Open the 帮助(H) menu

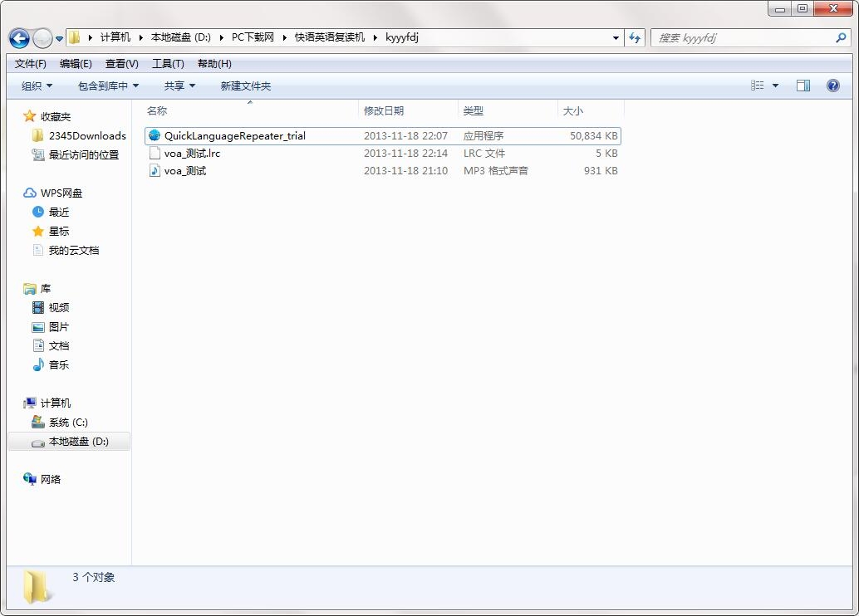214,64
